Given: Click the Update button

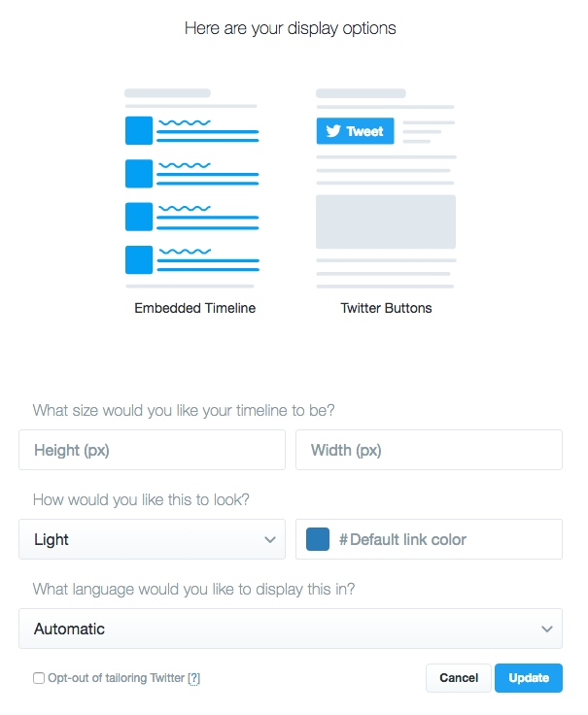Looking at the screenshot, I should point(529,678).
